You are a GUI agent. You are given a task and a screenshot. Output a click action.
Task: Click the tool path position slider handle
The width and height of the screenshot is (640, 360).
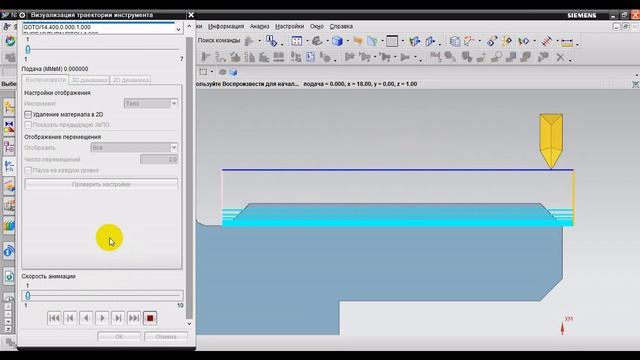click(x=28, y=50)
